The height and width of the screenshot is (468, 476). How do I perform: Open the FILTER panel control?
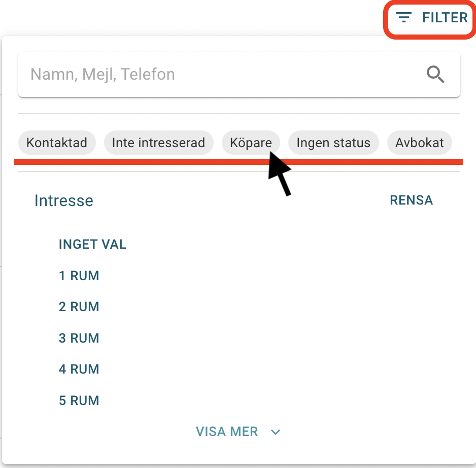[429, 18]
